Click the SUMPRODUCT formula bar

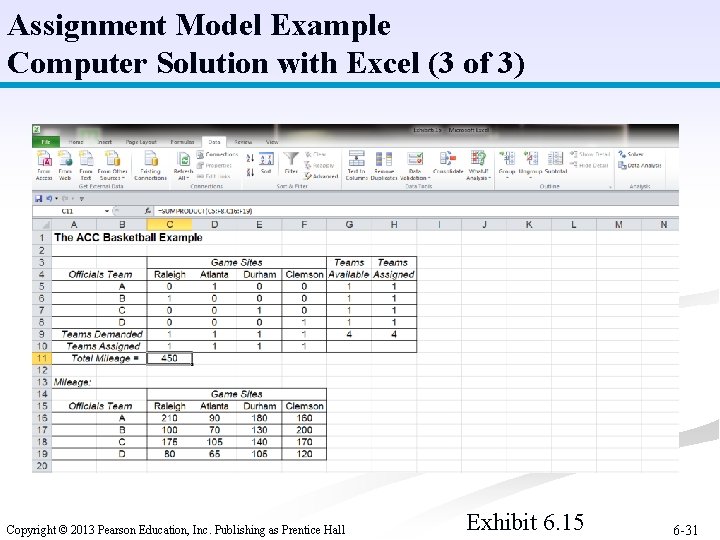tap(416, 211)
